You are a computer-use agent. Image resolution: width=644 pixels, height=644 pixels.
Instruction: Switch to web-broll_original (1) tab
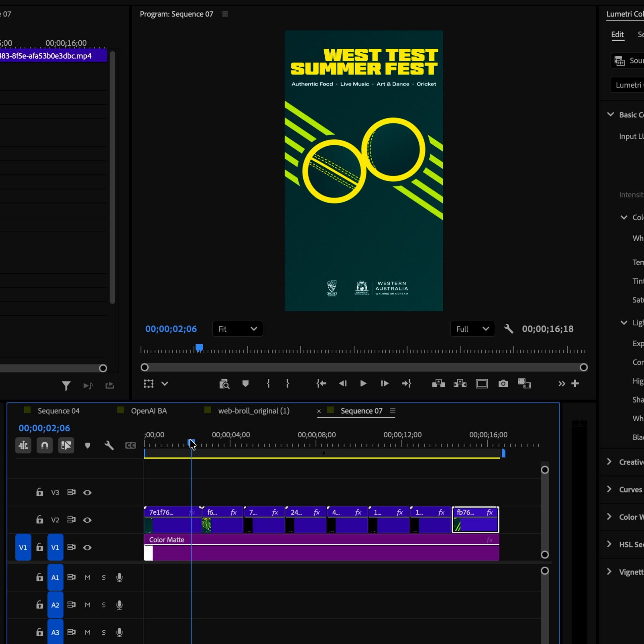[254, 411]
